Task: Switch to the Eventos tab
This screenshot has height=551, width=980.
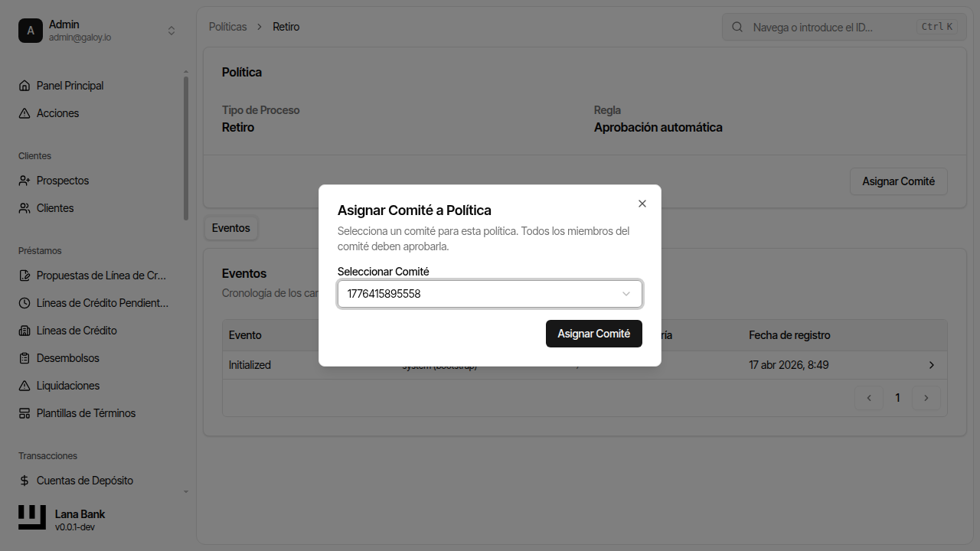Action: (230, 227)
